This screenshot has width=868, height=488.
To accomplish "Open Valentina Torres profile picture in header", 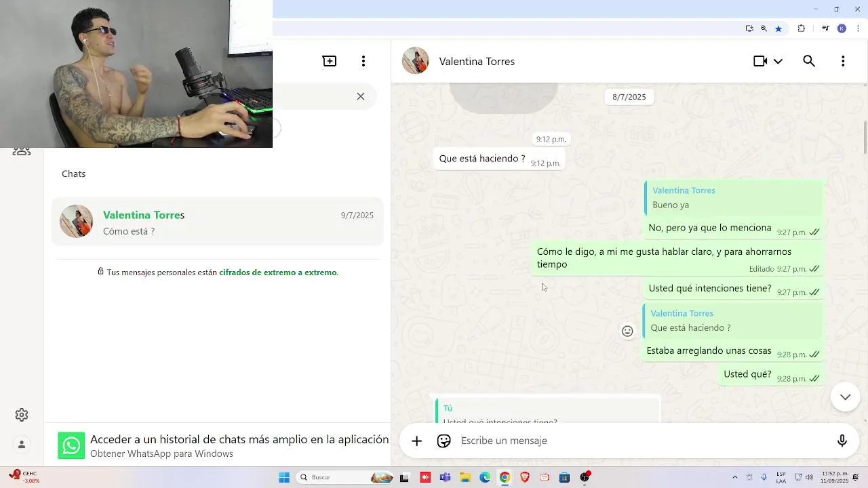I will pos(416,61).
